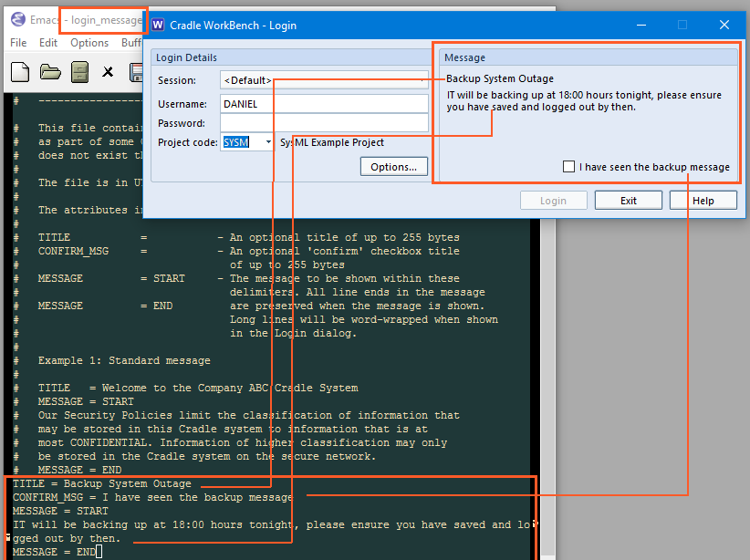Expand the Session dropdown showing <Default>
Screen dimensions: 750x560
click(324, 80)
